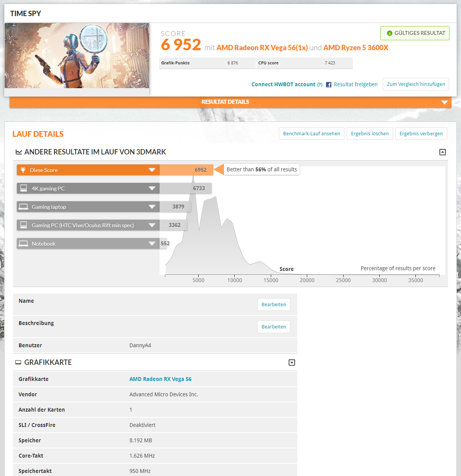Click the trophy icon in Diese Score row
Viewport: 461px width, 476px height.
pyautogui.click(x=23, y=170)
